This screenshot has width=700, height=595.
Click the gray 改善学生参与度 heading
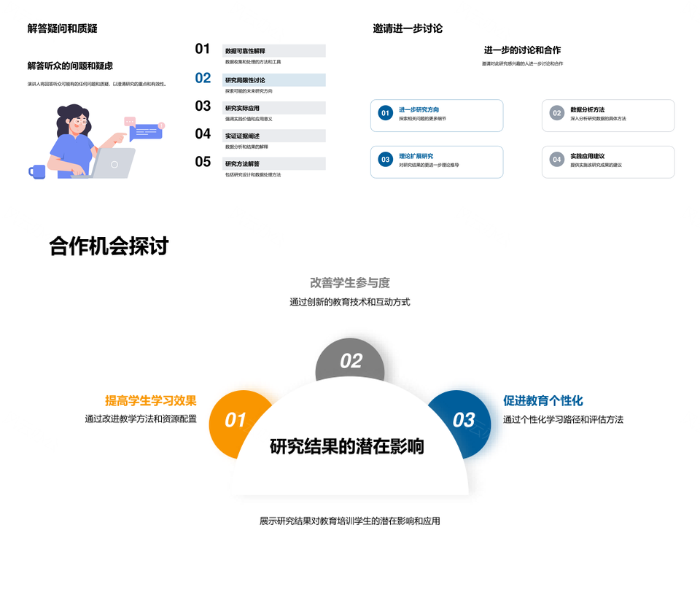click(350, 283)
